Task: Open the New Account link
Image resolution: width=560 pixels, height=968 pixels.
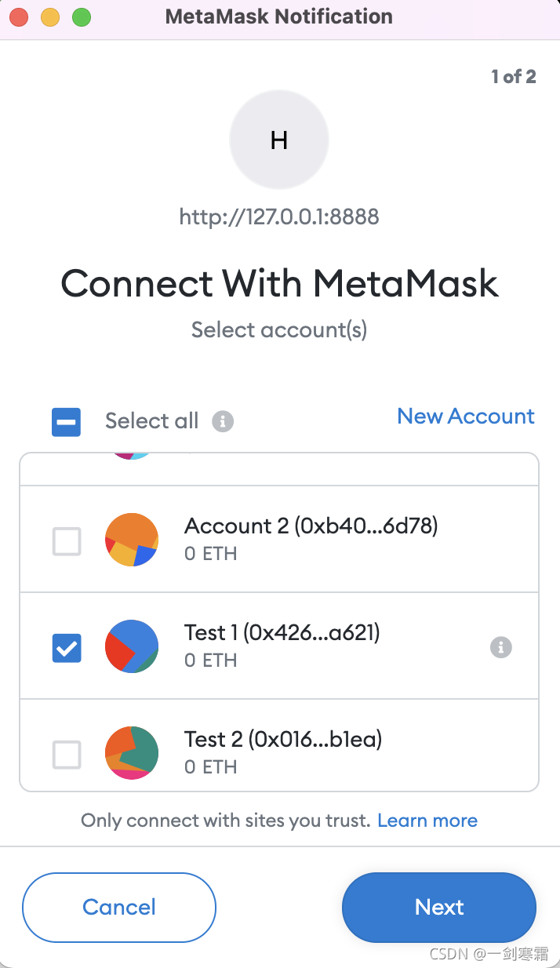Action: click(x=466, y=417)
